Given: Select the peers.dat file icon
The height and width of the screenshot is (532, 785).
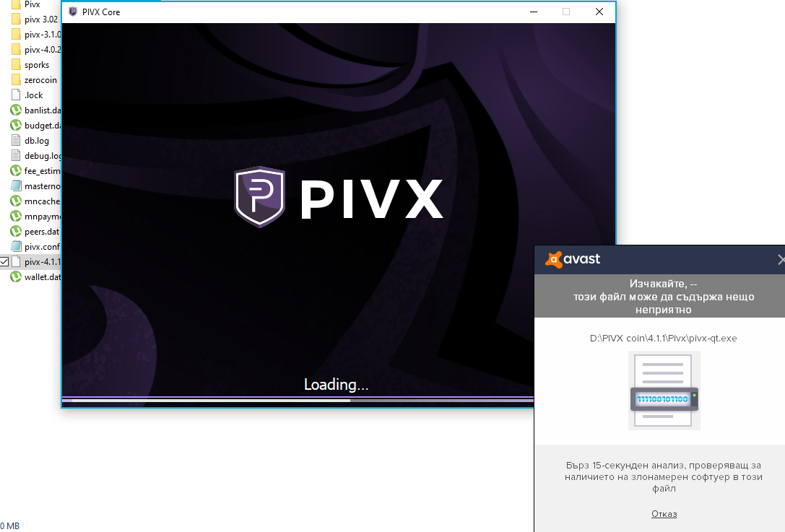Looking at the screenshot, I should tap(16, 231).
